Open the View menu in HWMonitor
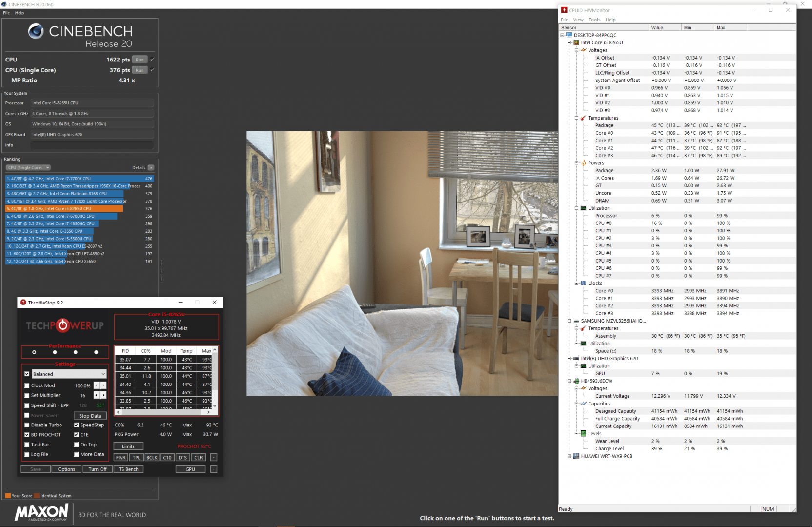The image size is (812, 527). click(578, 20)
